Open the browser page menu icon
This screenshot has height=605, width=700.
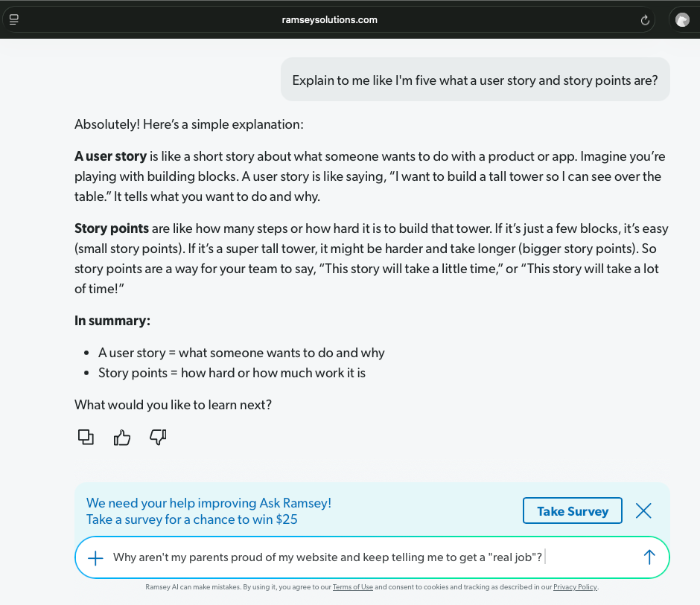tap(14, 19)
